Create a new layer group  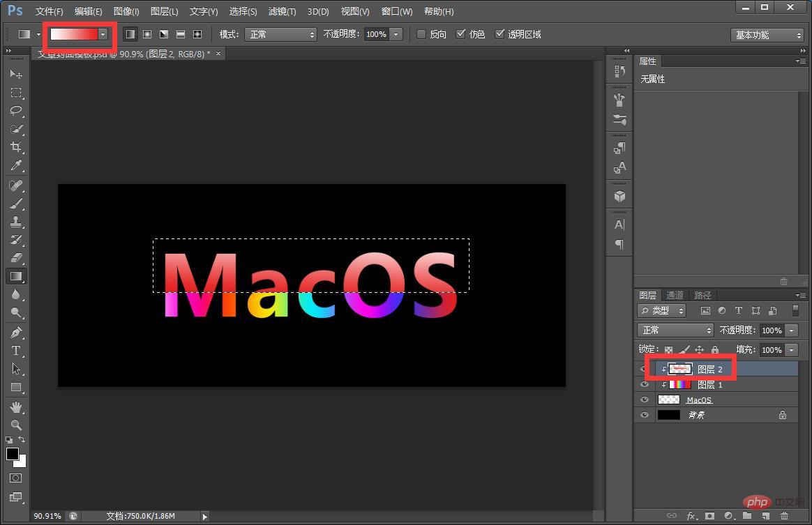746,516
